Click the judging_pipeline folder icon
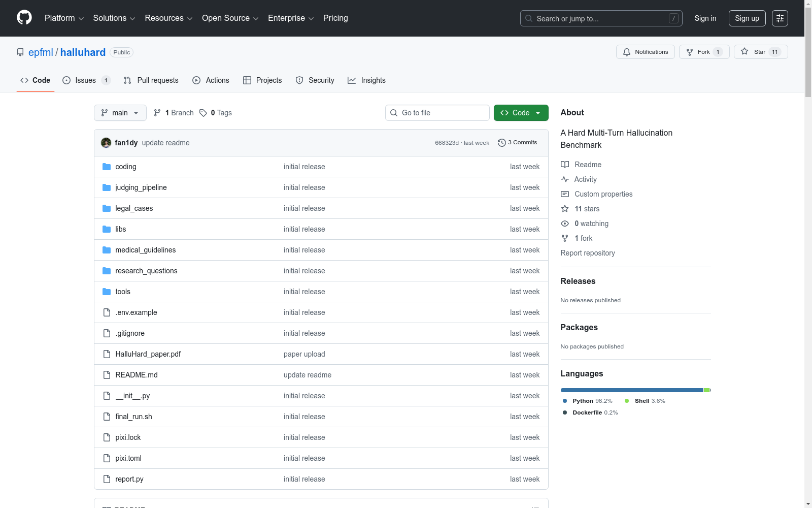The width and height of the screenshot is (812, 508). [107, 187]
